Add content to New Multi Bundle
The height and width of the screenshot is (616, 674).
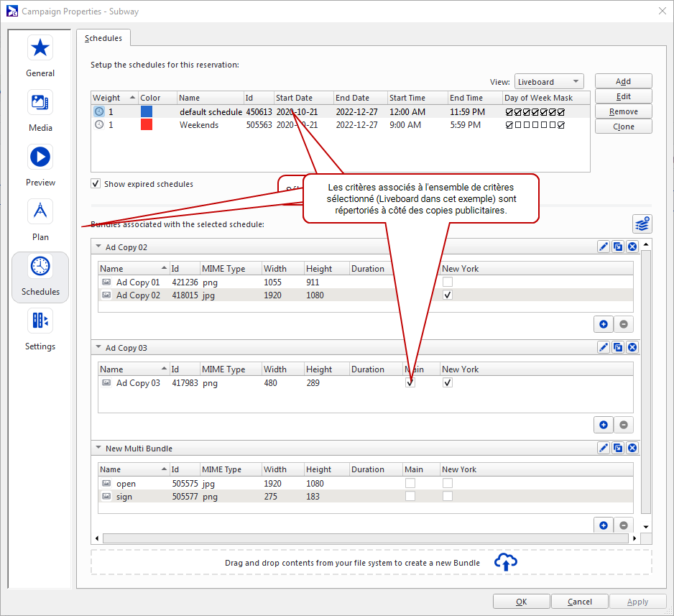604,525
